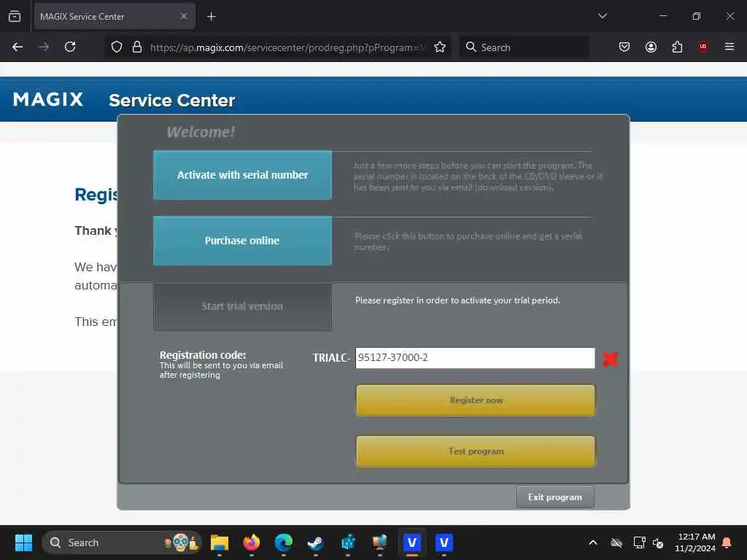The width and height of the screenshot is (747, 560).
Task: Open the Firefox account icon
Action: click(651, 47)
